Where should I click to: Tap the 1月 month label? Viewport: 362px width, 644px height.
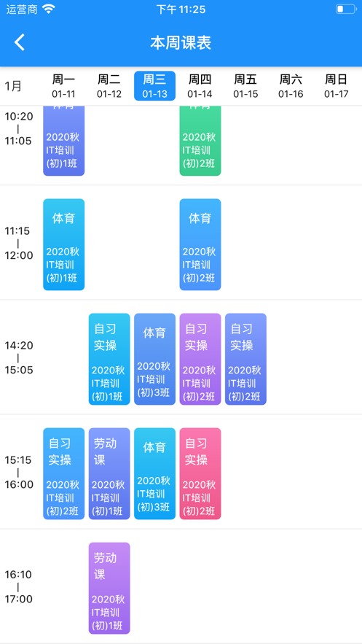pos(13,86)
